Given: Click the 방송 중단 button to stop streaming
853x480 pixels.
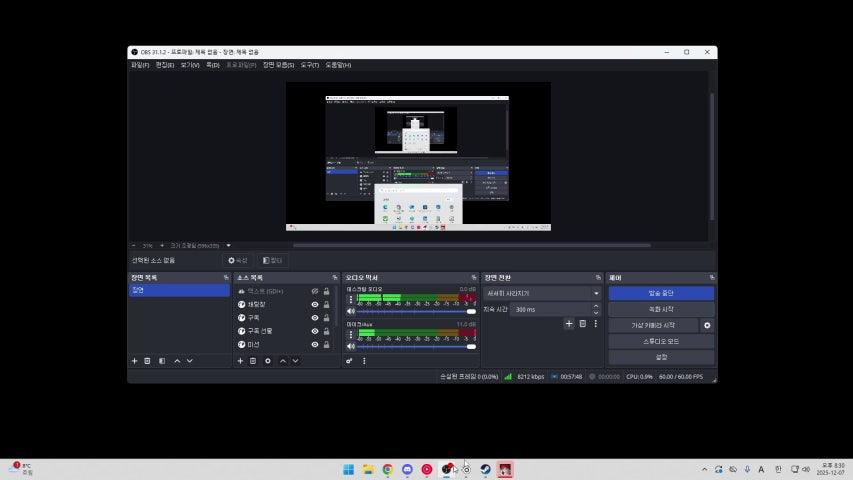Looking at the screenshot, I should [661, 294].
